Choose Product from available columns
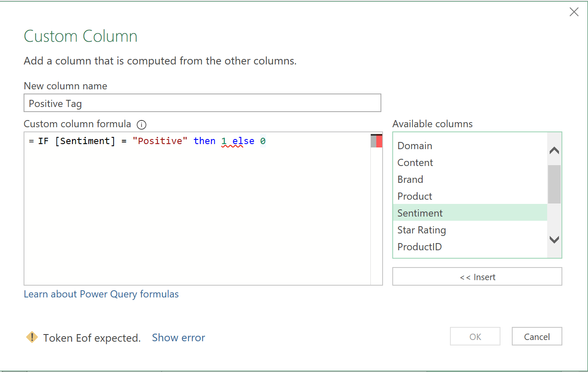This screenshot has height=372, width=588. 415,196
